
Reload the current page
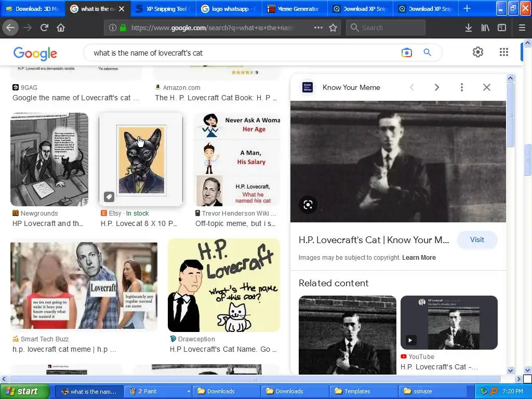coord(44,28)
